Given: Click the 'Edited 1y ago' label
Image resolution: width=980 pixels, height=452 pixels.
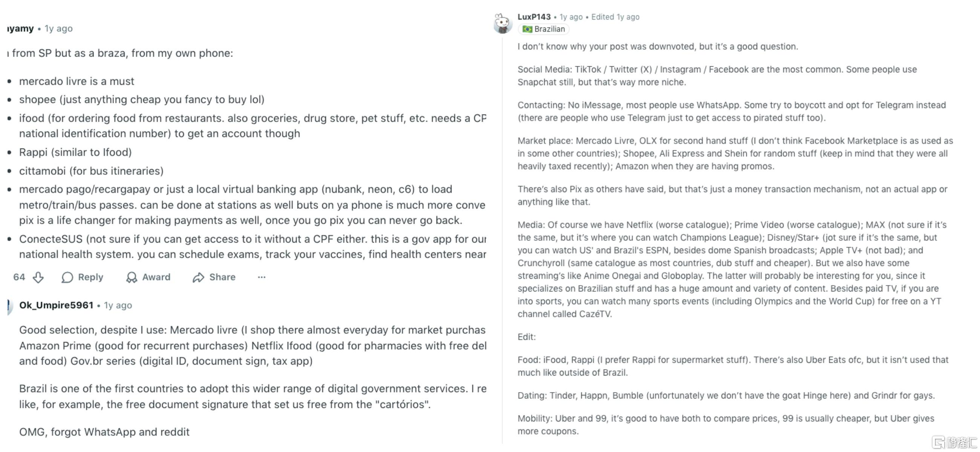Looking at the screenshot, I should coord(615,17).
